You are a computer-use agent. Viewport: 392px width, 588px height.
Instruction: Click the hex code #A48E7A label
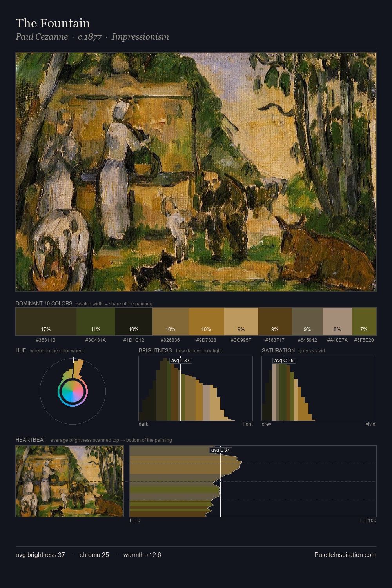tap(338, 340)
